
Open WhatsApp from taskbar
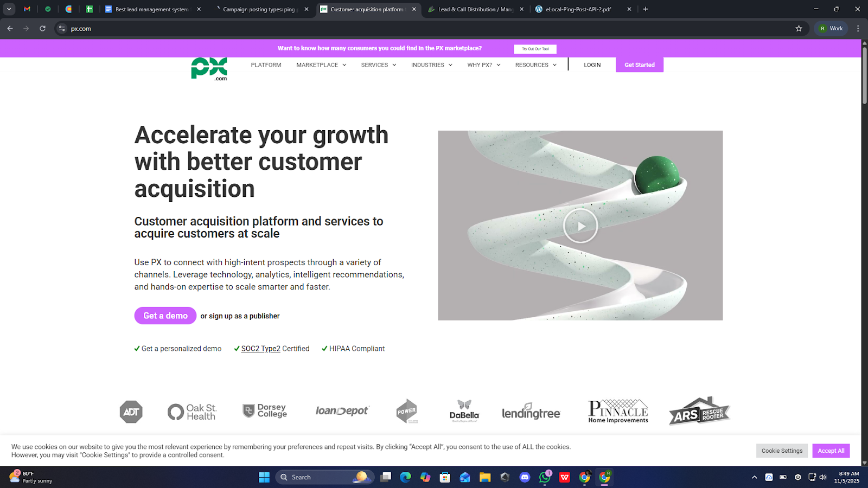click(x=545, y=477)
